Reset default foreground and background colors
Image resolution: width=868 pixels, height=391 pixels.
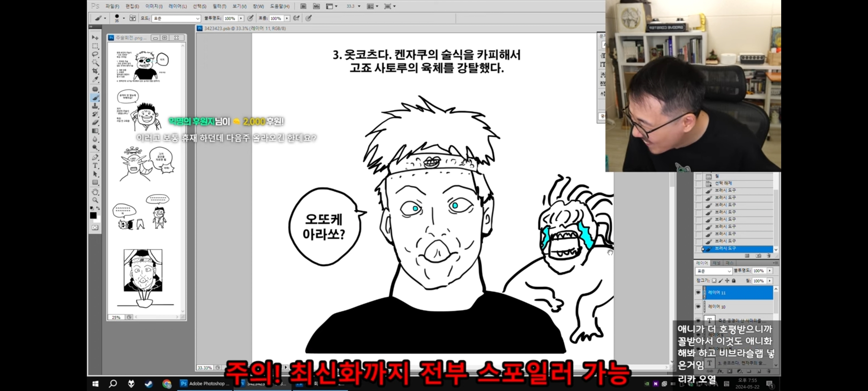pos(92,208)
